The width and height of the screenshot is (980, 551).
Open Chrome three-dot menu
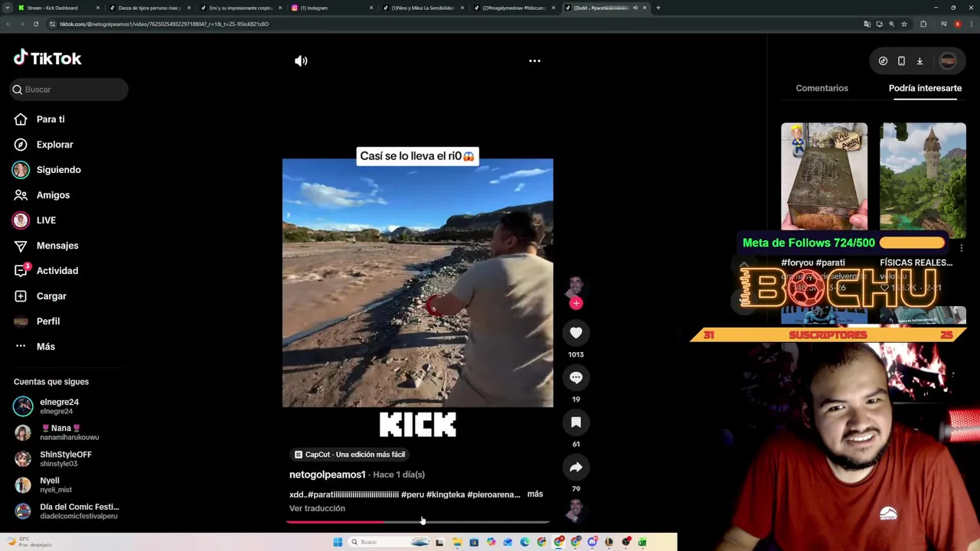pos(972,24)
